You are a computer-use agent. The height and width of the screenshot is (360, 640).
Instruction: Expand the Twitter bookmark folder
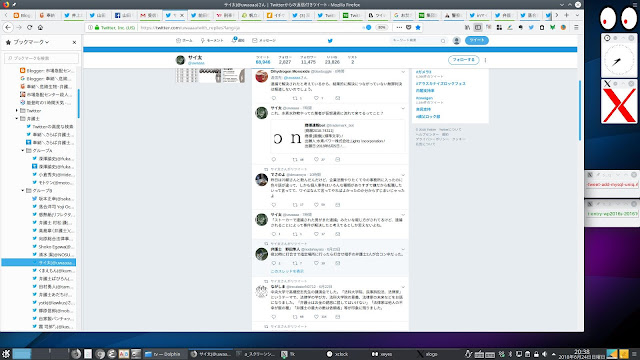[x=17, y=111]
